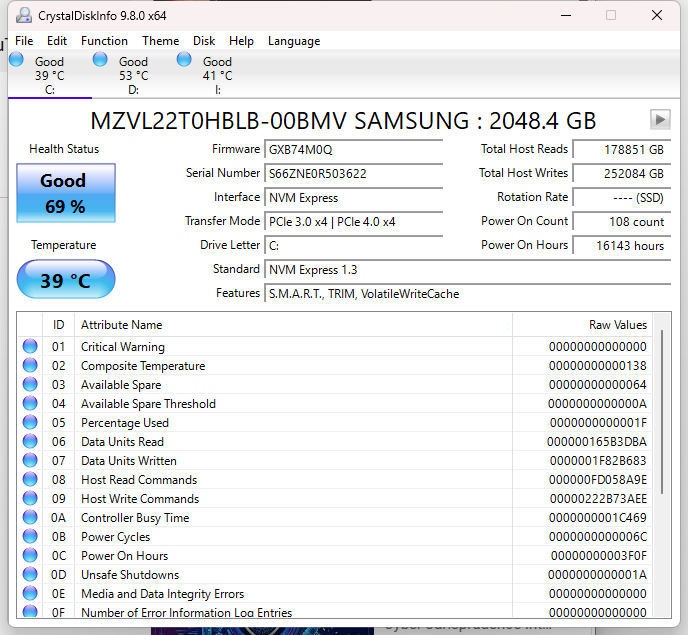Click the Serial Number field
The width and height of the screenshot is (688, 635).
(354, 174)
